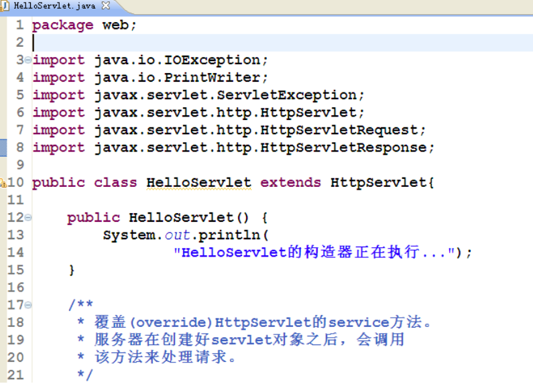Collapse the import block at line 3
Screen dimensions: 533x392
tap(28, 60)
